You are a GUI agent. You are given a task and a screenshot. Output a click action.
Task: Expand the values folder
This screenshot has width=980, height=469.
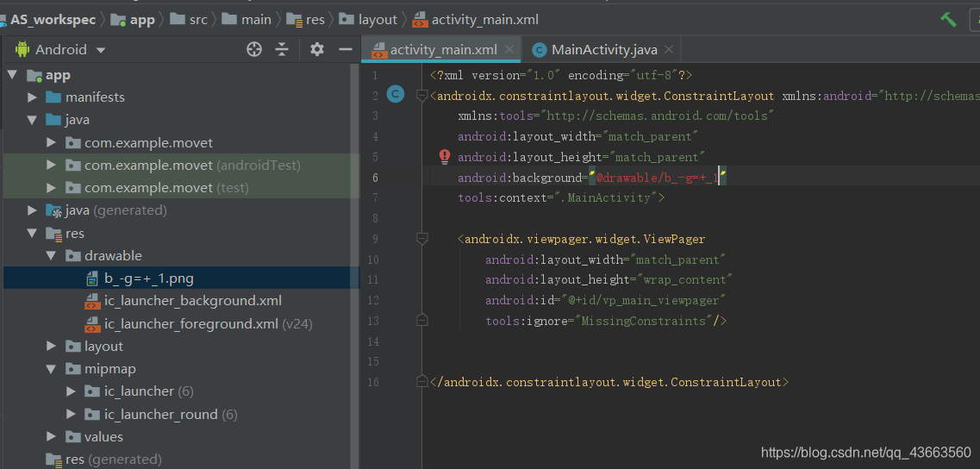click(x=51, y=436)
